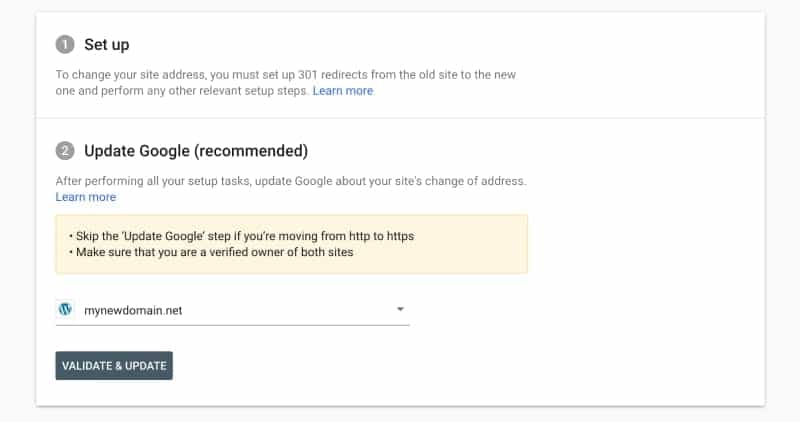Click the step 2 number circle icon

coord(65,152)
